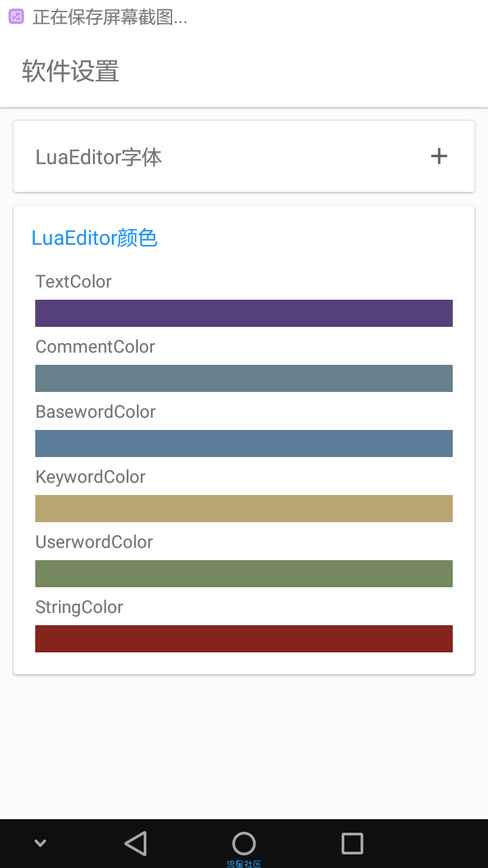488x868 pixels.
Task: Select the CommentColor label
Action: [x=95, y=347]
